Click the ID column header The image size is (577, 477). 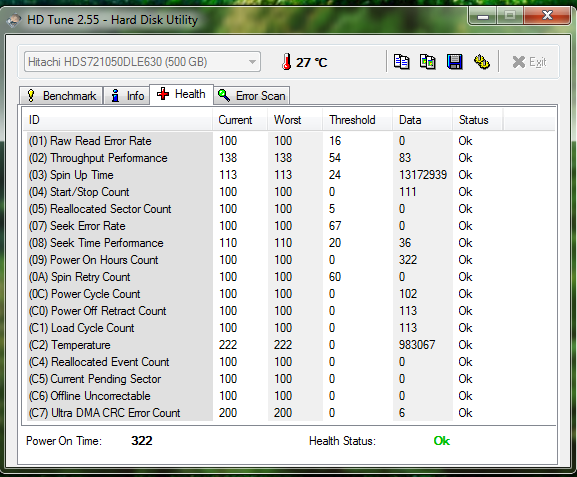117,120
